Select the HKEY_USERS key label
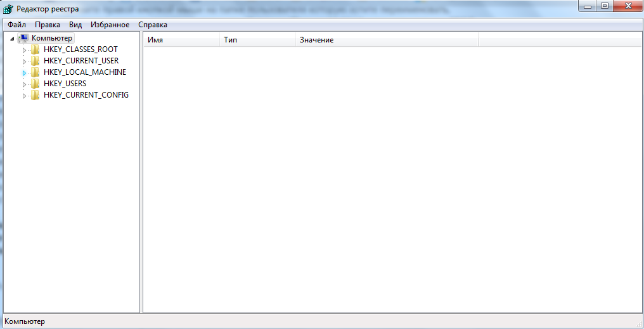 tap(65, 84)
